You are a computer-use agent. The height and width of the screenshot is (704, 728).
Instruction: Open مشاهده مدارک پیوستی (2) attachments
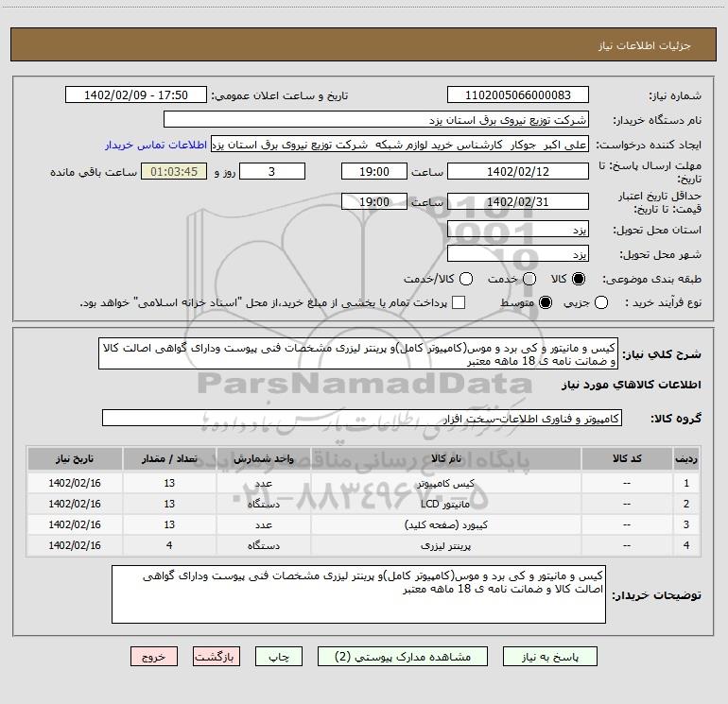pos(403,657)
